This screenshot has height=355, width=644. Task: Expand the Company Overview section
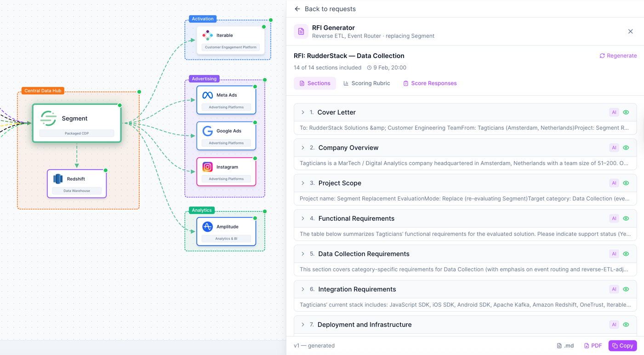[x=303, y=148]
